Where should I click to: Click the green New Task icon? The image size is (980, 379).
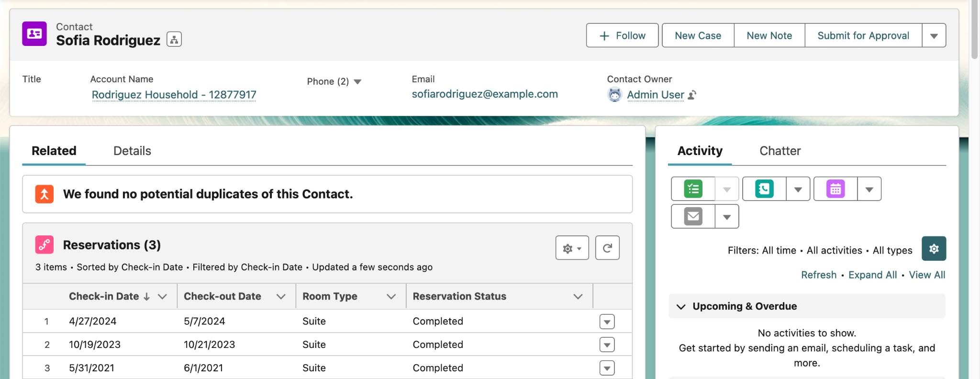[693, 189]
